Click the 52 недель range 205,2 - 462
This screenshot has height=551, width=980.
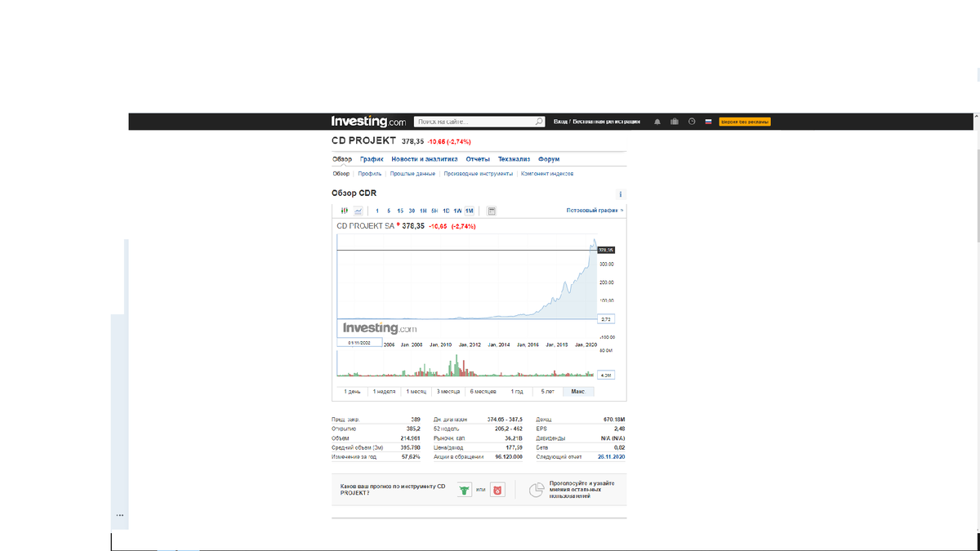click(510, 429)
